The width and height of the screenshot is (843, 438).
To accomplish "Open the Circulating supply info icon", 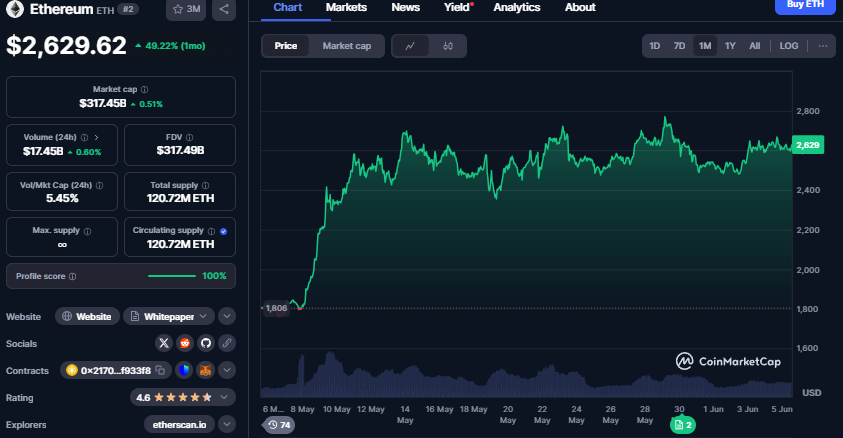I will [x=211, y=231].
